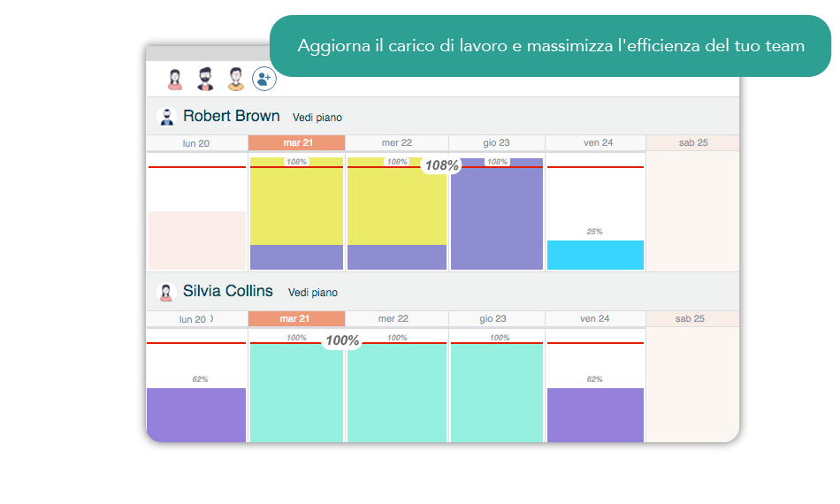Select the bearded man avatar in toolbar
This screenshot has width=840, height=504.
pyautogui.click(x=205, y=80)
